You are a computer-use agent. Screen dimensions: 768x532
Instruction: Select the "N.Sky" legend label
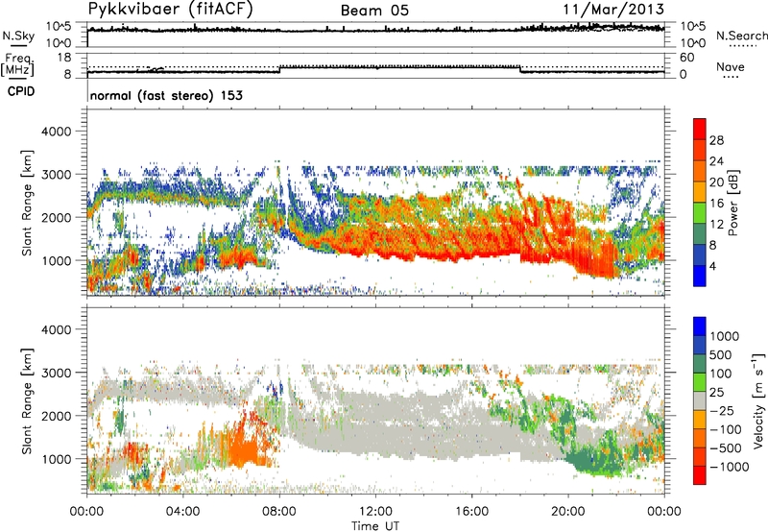[18, 36]
